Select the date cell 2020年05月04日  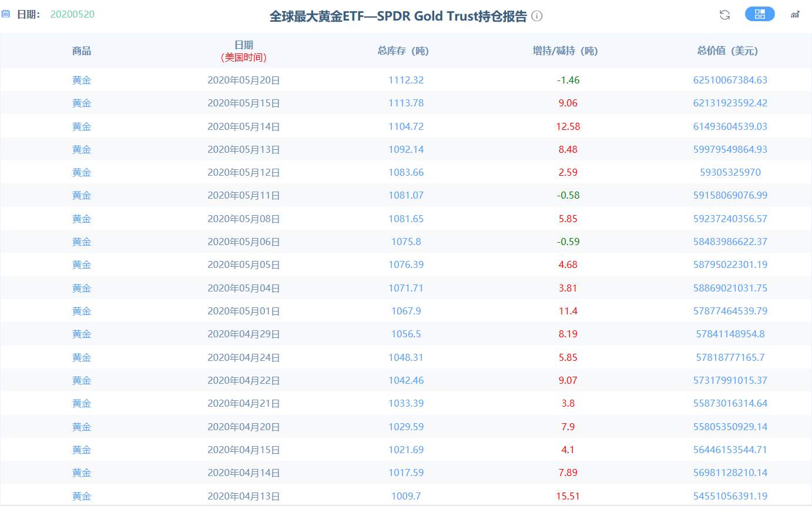[x=244, y=288]
